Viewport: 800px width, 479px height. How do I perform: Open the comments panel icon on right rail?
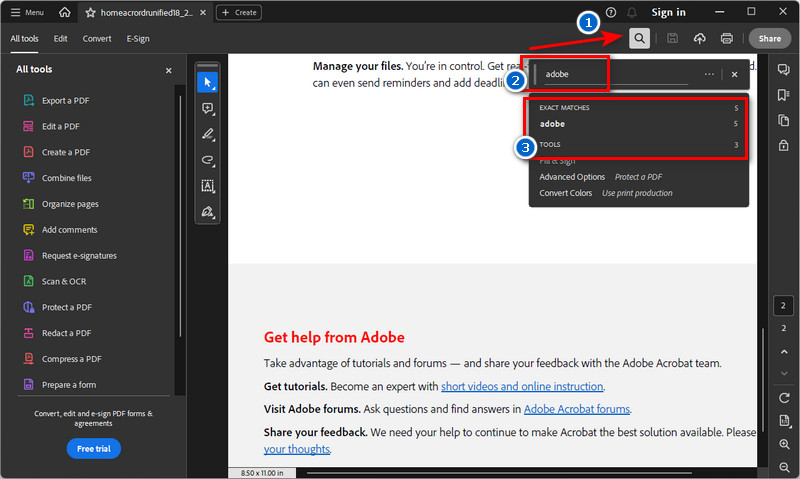[784, 69]
